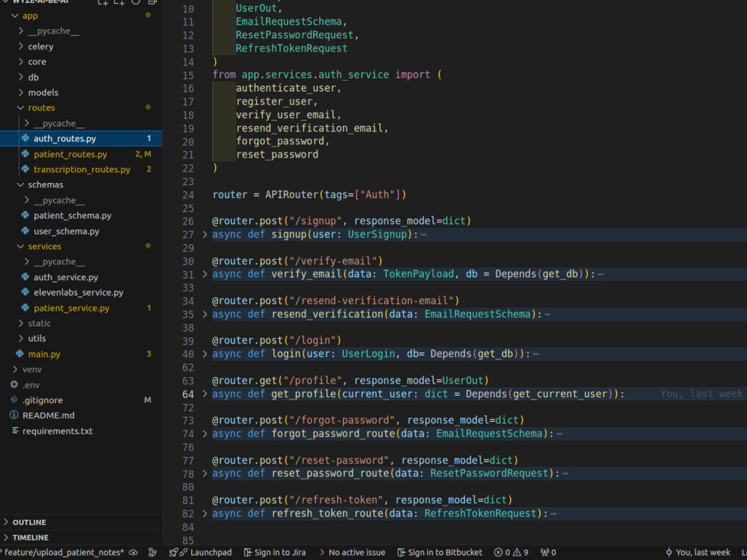747x560 pixels.
Task: Click Sign in to Bitbucket
Action: click(440, 553)
